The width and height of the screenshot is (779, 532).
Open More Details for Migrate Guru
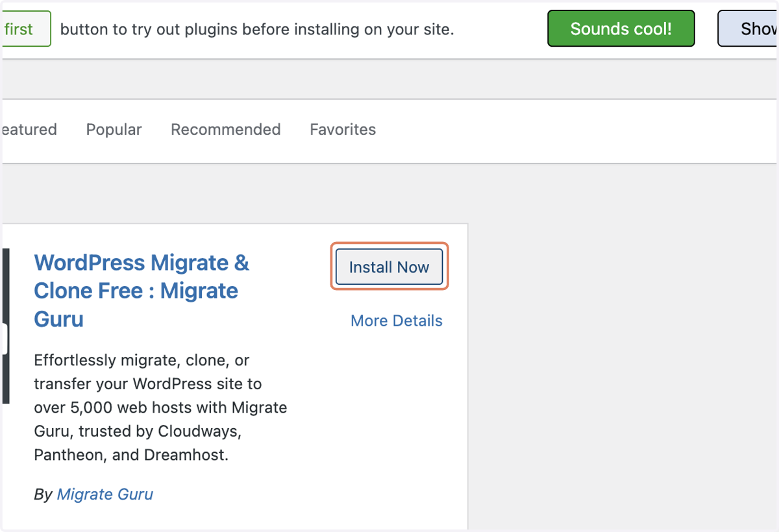click(x=397, y=320)
